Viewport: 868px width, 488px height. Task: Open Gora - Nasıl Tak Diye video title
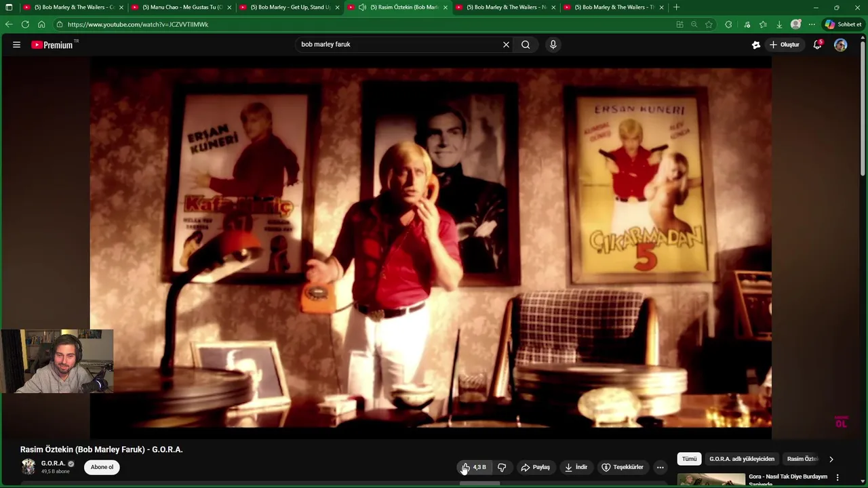pyautogui.click(x=788, y=479)
